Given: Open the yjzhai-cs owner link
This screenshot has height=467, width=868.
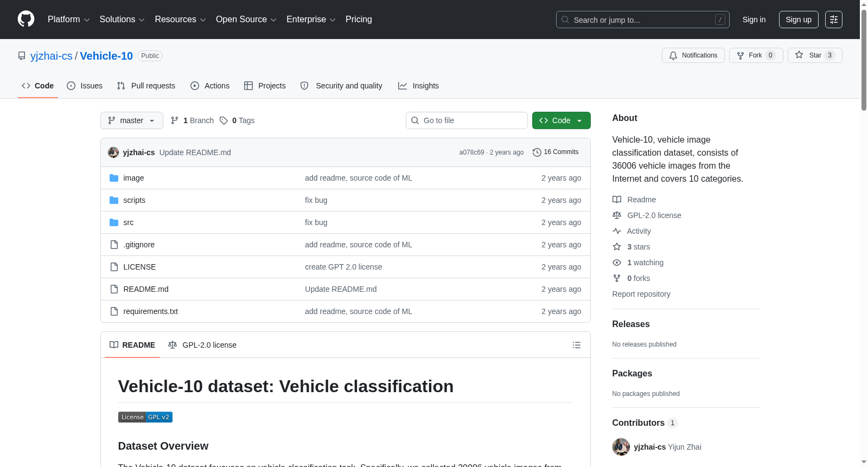Looking at the screenshot, I should click(x=52, y=56).
